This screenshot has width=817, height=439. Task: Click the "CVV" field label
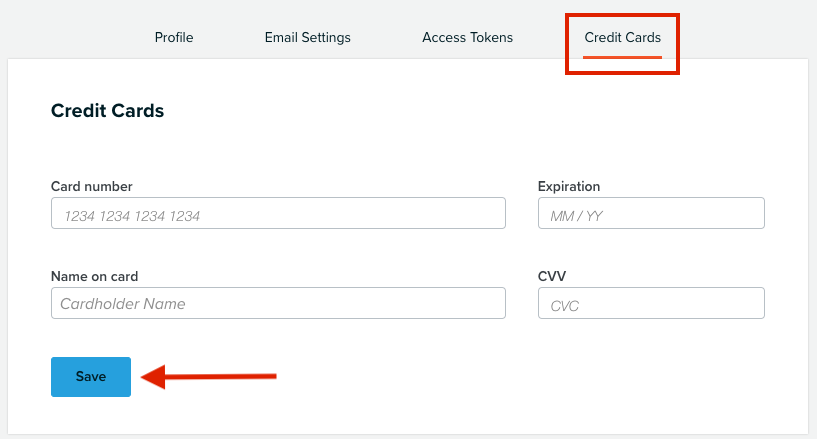pyautogui.click(x=552, y=277)
